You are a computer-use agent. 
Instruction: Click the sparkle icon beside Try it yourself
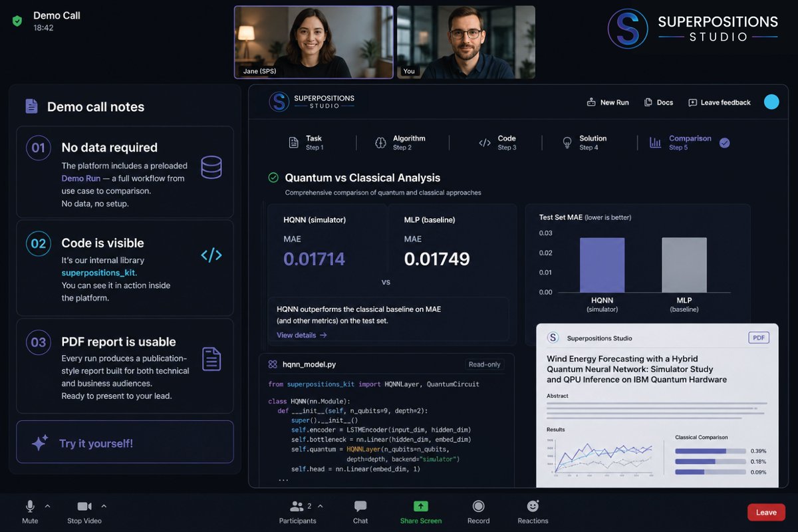(40, 443)
